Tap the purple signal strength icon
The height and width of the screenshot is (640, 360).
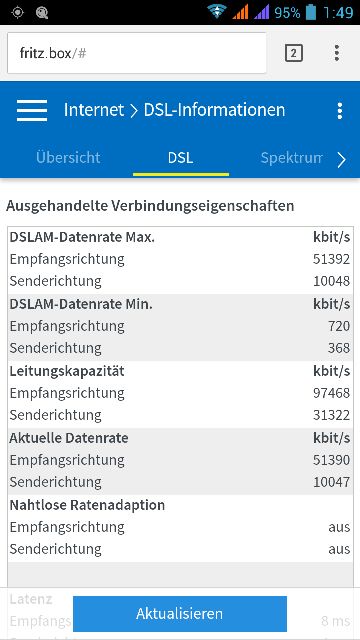tap(262, 12)
